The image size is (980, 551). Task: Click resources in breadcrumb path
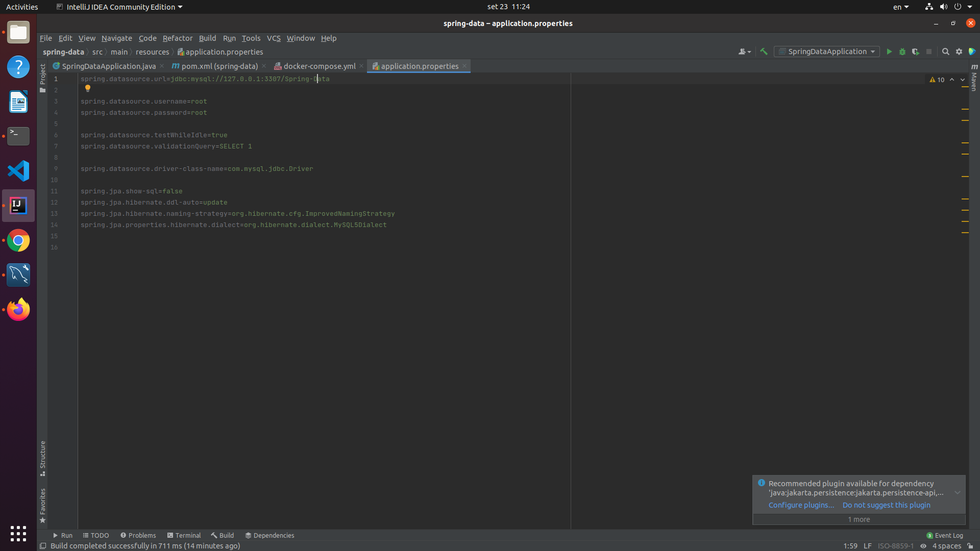point(152,52)
